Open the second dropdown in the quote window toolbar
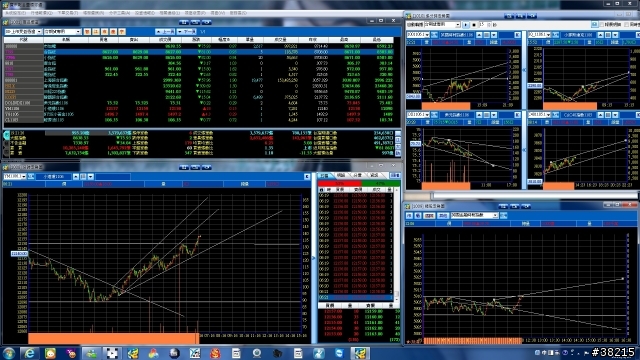This screenshot has height=360, width=640. coord(62,31)
